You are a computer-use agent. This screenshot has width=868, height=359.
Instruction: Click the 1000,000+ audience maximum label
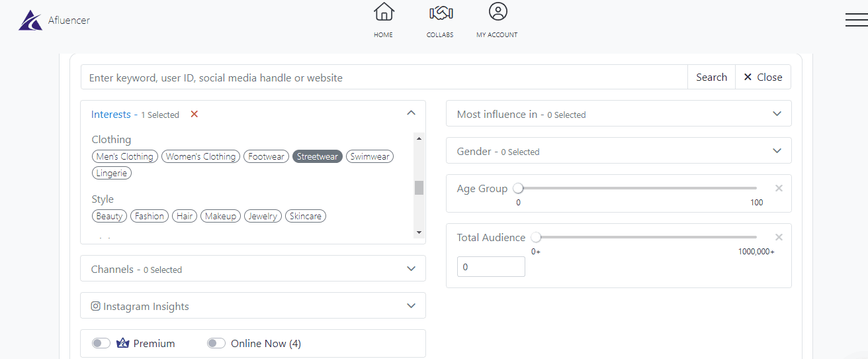[x=756, y=252]
